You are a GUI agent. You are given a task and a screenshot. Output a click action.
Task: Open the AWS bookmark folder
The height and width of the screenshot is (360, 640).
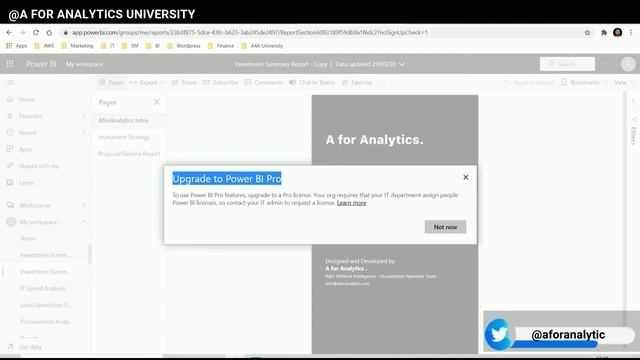[x=44, y=46]
